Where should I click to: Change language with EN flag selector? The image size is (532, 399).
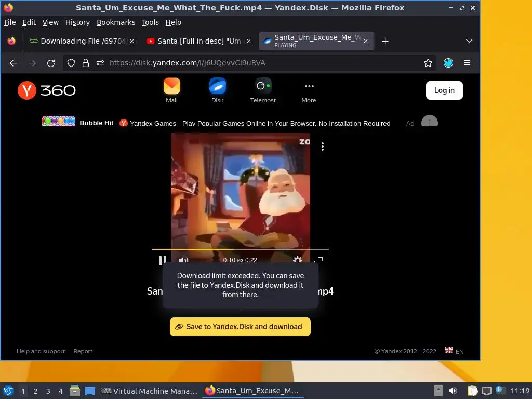pos(454,351)
